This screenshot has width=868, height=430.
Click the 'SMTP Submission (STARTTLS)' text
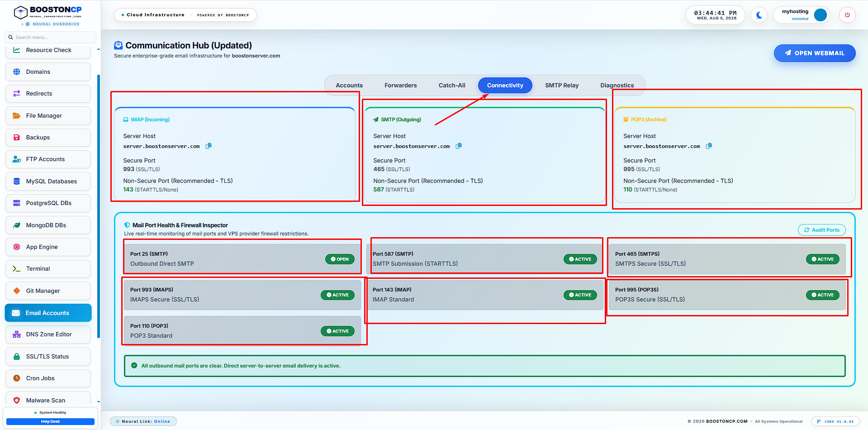pos(415,263)
